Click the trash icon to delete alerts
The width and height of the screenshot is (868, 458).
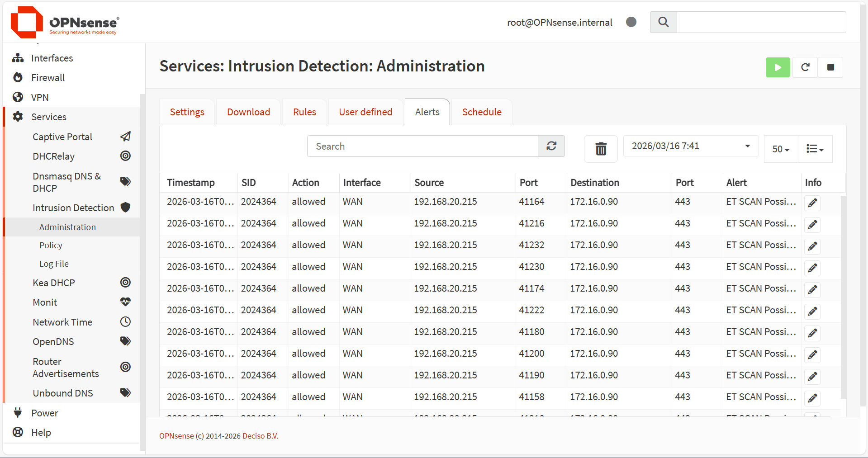(x=600, y=149)
